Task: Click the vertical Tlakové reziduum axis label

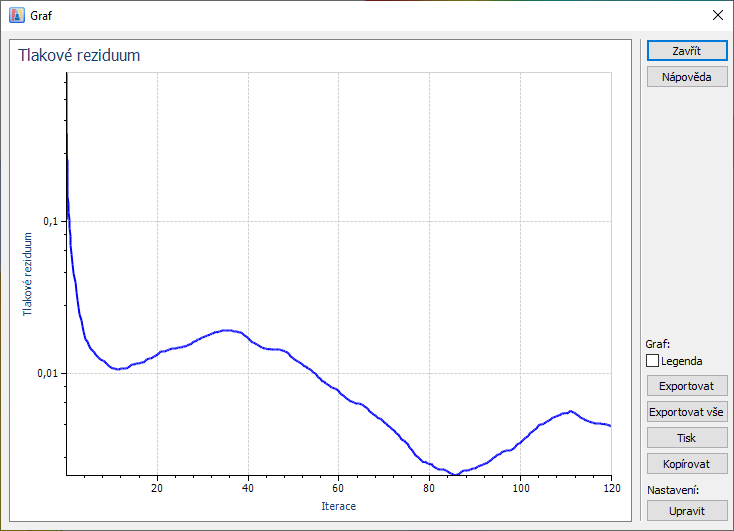Action: coord(27,274)
